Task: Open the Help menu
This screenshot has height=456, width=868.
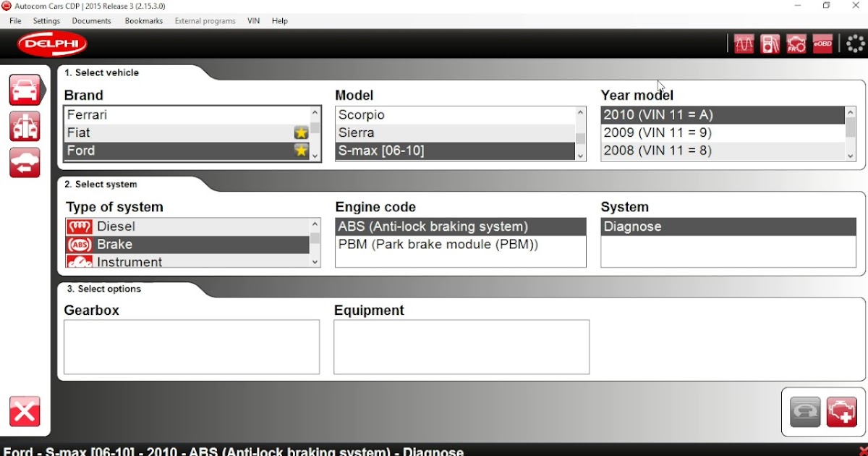Action: click(x=280, y=21)
